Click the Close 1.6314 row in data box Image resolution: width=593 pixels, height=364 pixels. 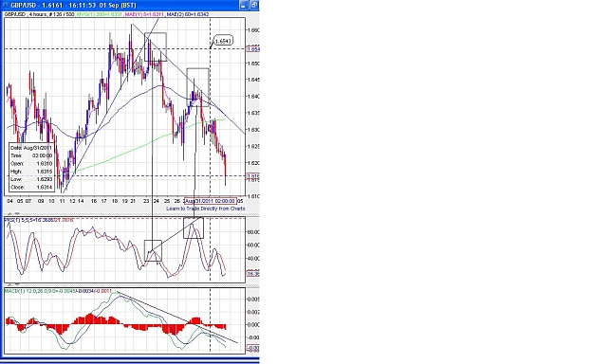[x=31, y=187]
